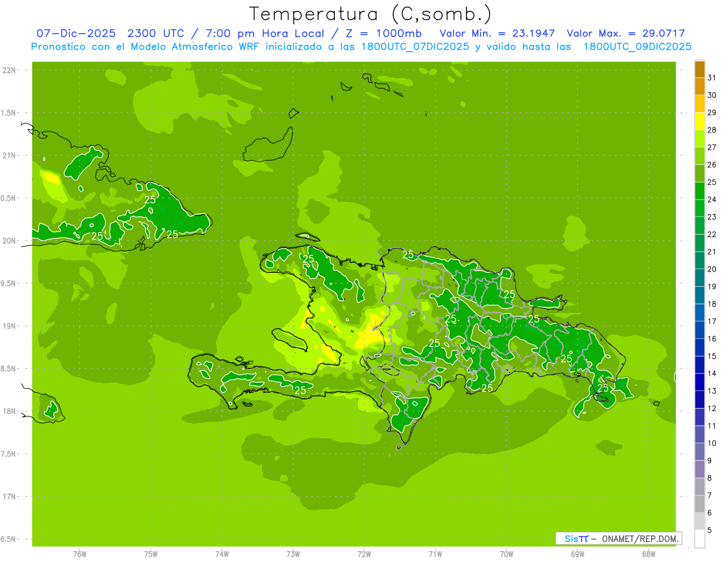Click the "70W" longitude label

507,554
